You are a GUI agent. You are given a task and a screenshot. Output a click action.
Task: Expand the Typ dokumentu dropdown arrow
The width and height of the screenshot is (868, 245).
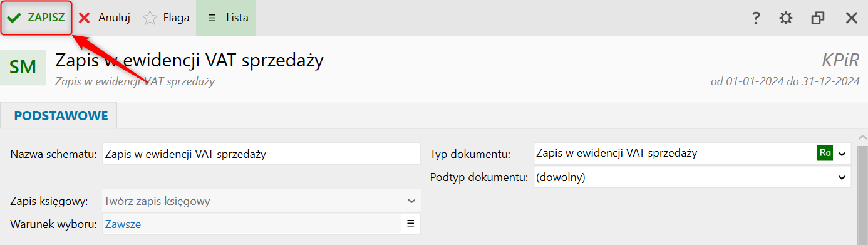(x=842, y=154)
